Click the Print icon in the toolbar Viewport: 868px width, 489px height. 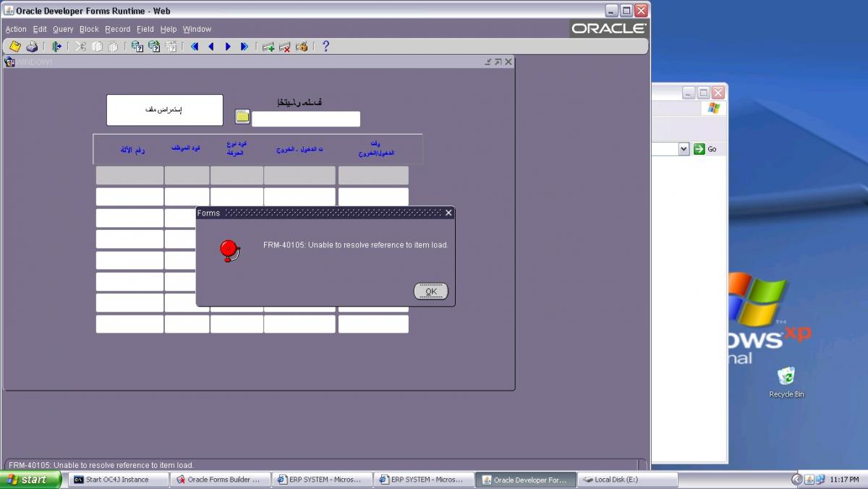32,46
